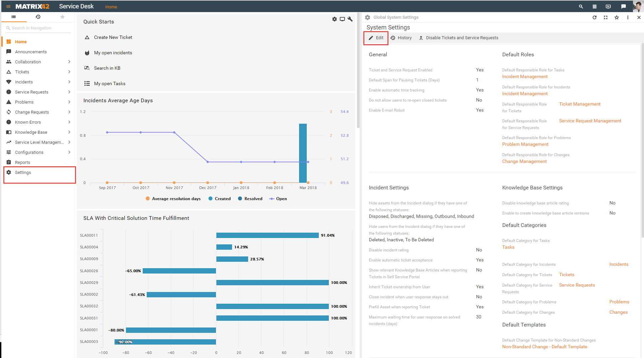Open the applications grid icon
644x358 pixels.
(x=595, y=6)
